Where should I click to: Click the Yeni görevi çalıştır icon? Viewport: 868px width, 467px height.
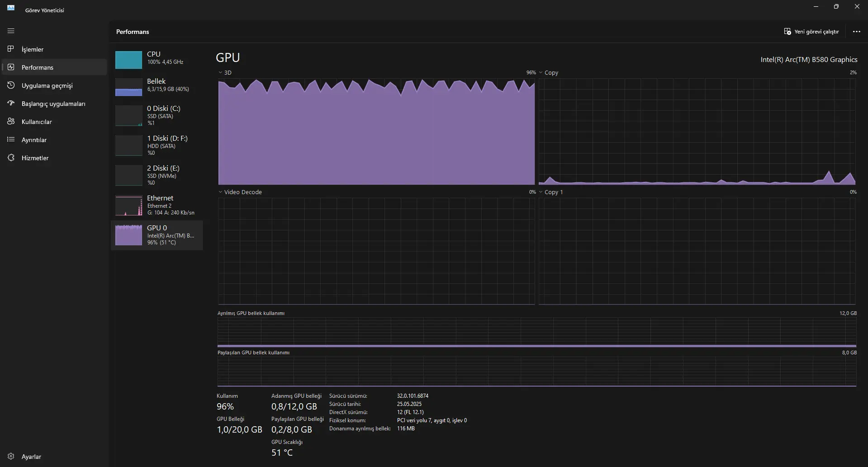787,31
